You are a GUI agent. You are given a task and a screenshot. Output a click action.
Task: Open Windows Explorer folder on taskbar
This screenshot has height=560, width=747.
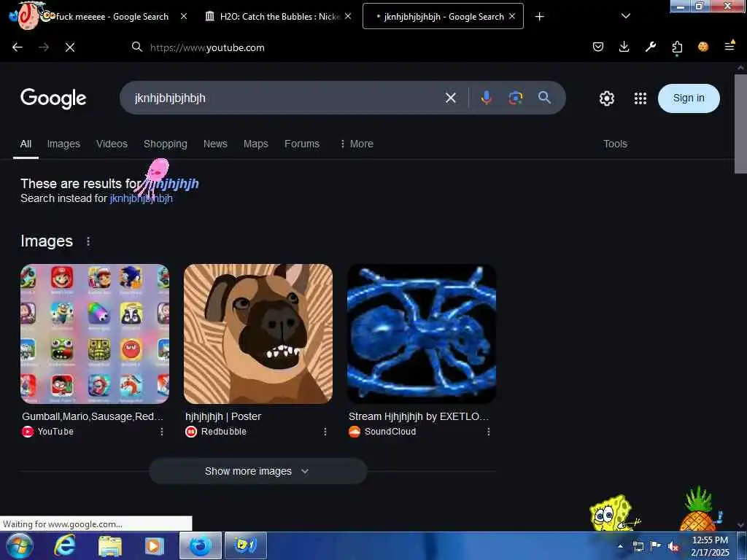(110, 546)
